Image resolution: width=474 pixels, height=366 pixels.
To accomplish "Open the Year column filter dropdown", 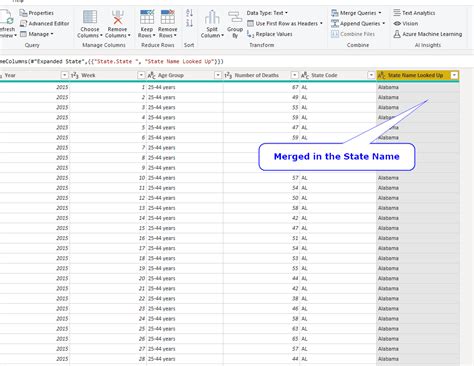I will click(x=65, y=75).
